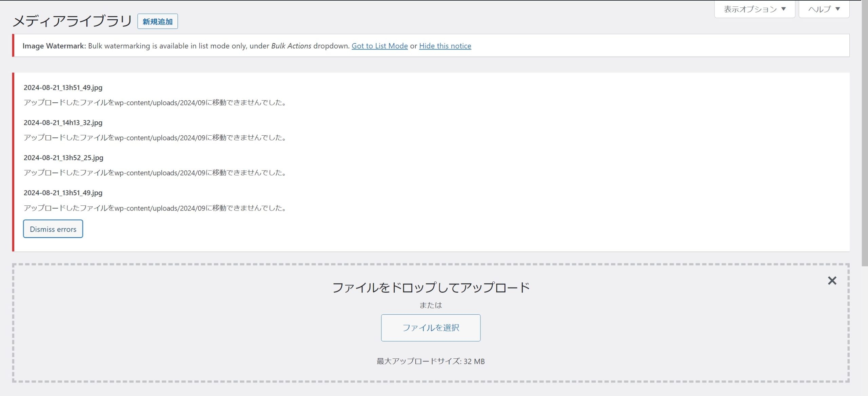The image size is (868, 396).
Task: Click the italic Bulk Actions text
Action: (x=291, y=46)
